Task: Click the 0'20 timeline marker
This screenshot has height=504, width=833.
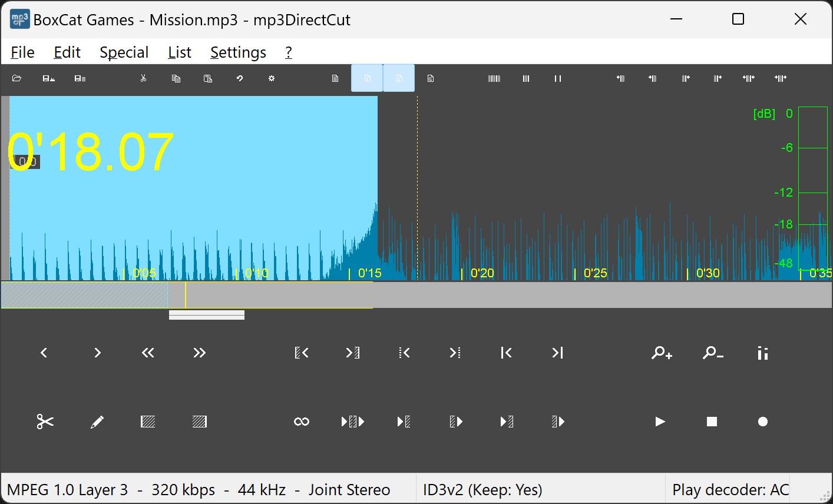Action: click(x=482, y=273)
